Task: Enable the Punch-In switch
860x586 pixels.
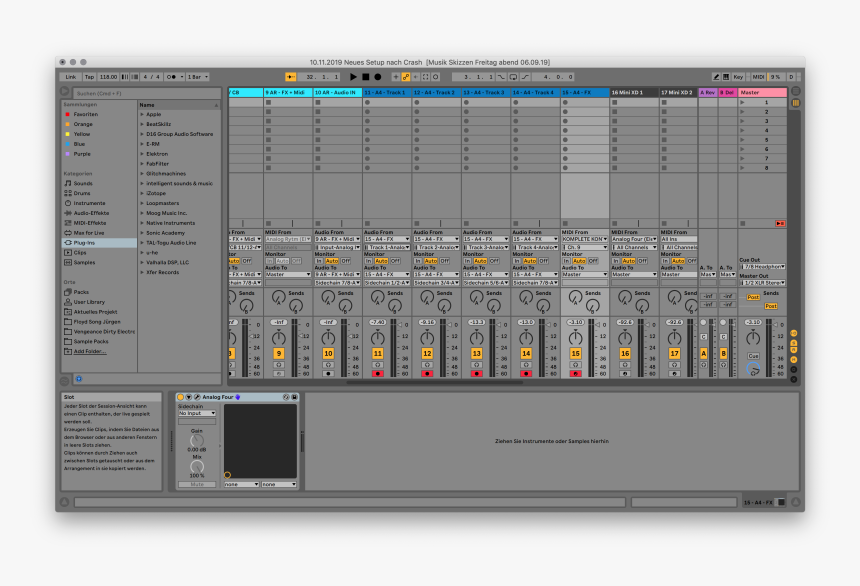Action: point(501,77)
